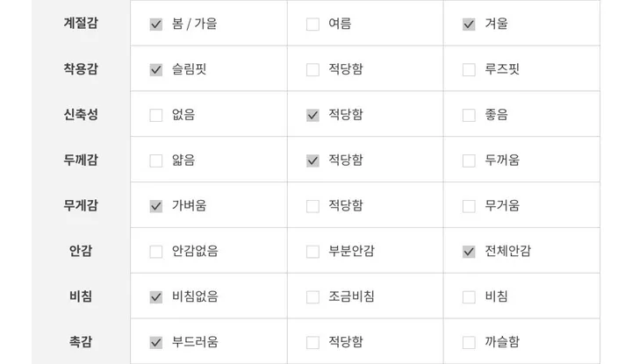
Task: Uncheck the 전체안감 lining checkbox
Action: [469, 252]
